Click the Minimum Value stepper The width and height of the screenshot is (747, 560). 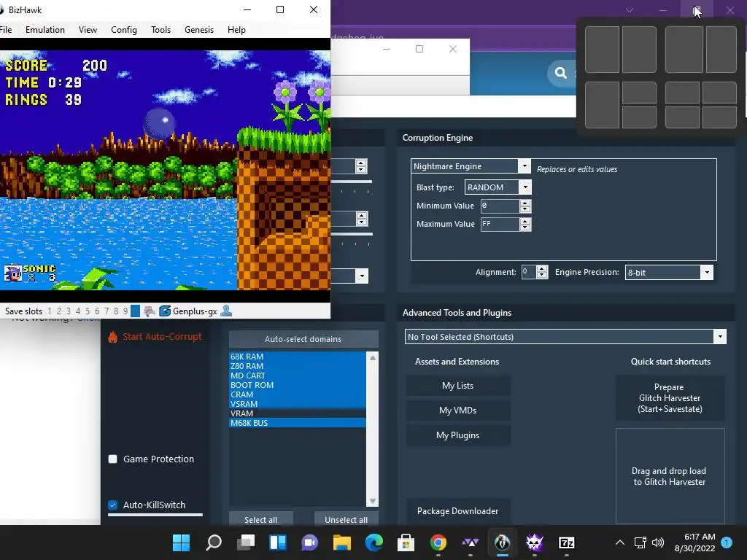(x=525, y=206)
